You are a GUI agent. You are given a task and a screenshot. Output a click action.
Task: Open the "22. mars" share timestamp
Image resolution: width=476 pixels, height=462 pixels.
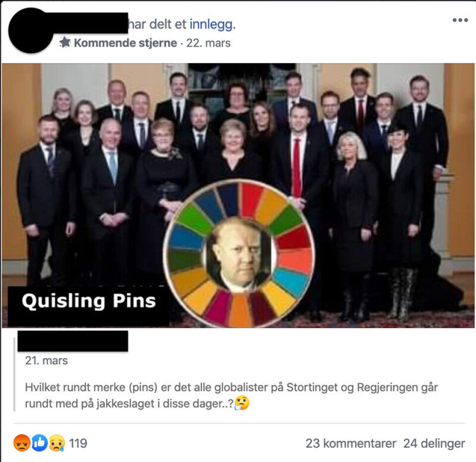(x=208, y=43)
